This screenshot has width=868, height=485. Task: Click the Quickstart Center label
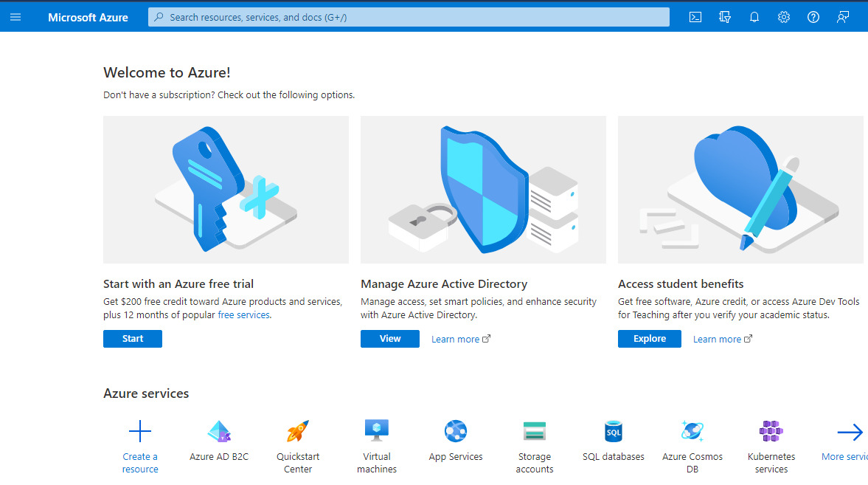298,463
